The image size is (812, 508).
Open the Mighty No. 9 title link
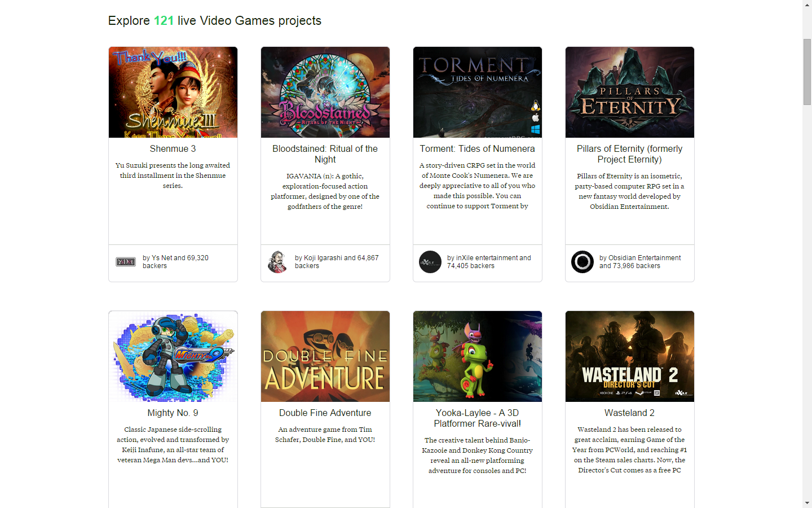(x=173, y=413)
